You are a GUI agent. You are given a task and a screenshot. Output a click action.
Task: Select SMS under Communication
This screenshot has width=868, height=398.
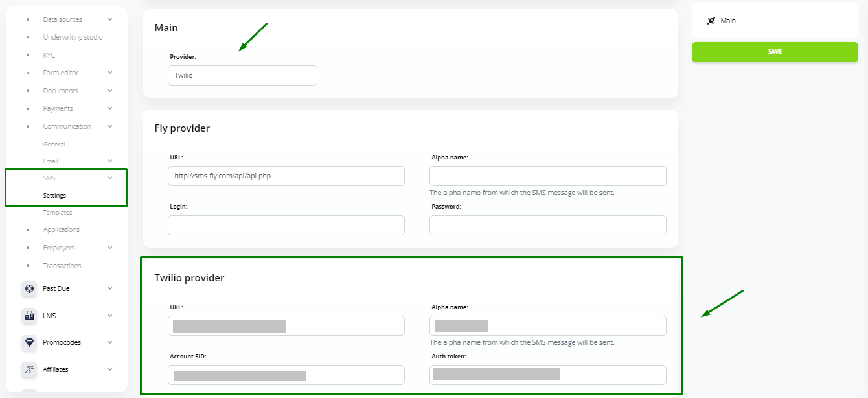pyautogui.click(x=49, y=178)
